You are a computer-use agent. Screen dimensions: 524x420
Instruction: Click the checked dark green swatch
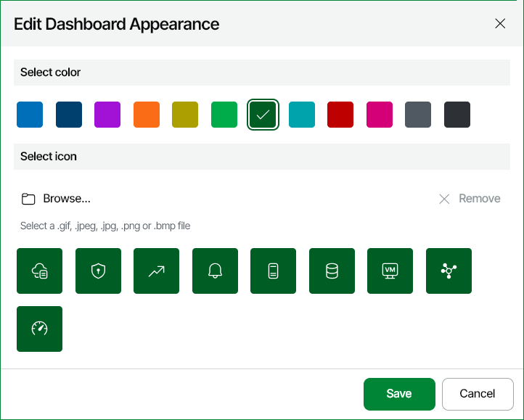click(263, 115)
